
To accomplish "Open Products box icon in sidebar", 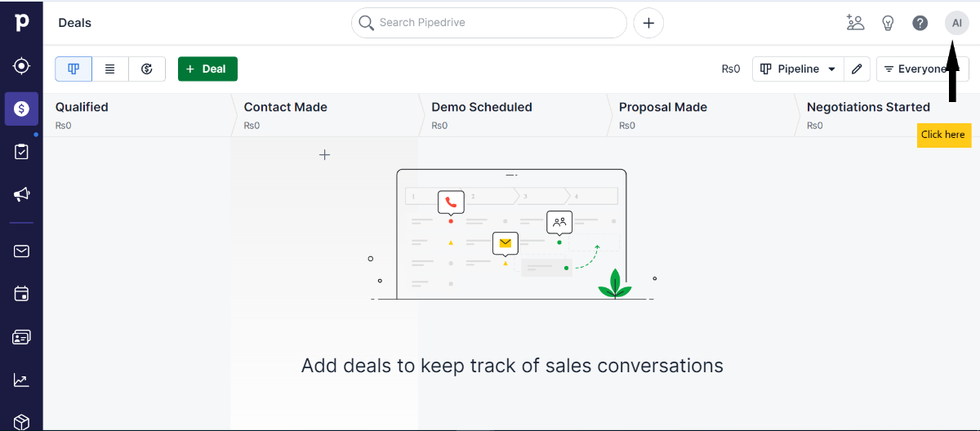I will [21, 421].
